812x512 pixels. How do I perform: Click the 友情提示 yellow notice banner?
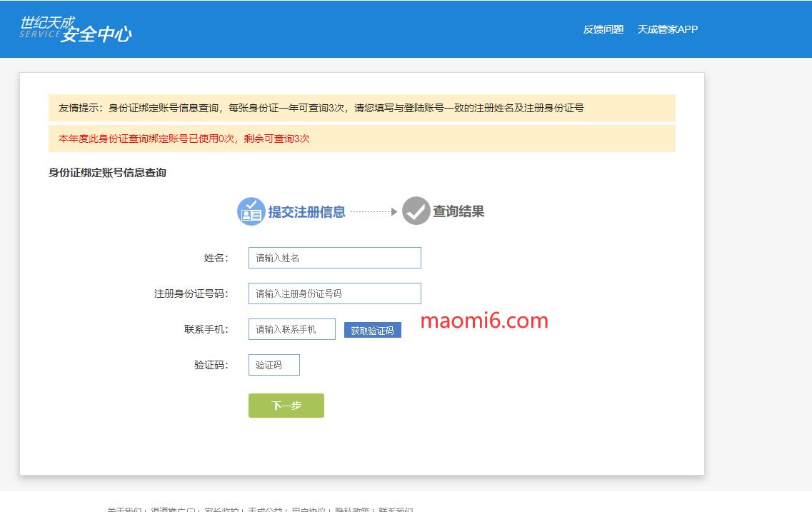coord(361,109)
